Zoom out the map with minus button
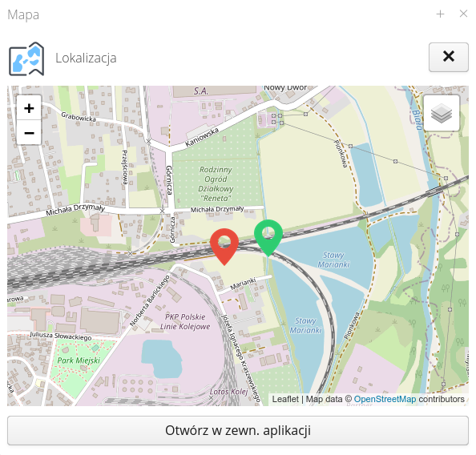The height and width of the screenshot is (455, 476). tap(29, 133)
